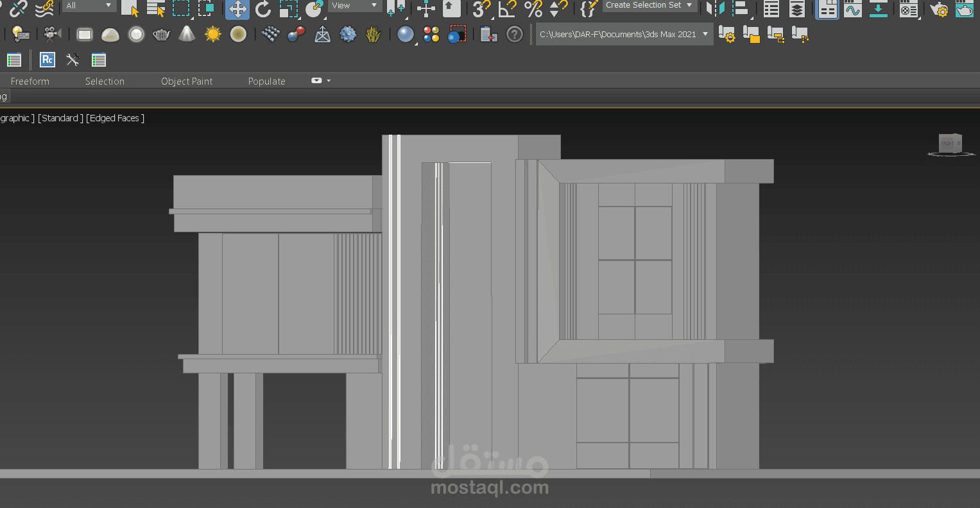Expand the View reference coordinate dropdown
Screen dimensions: 980x508
[x=355, y=6]
